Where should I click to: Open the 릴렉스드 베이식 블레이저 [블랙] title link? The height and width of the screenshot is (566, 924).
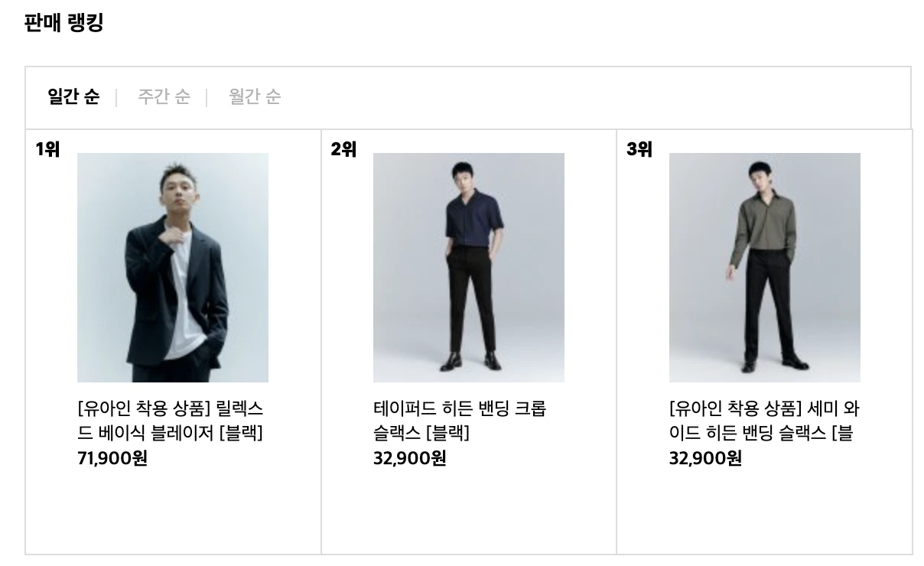click(x=171, y=421)
